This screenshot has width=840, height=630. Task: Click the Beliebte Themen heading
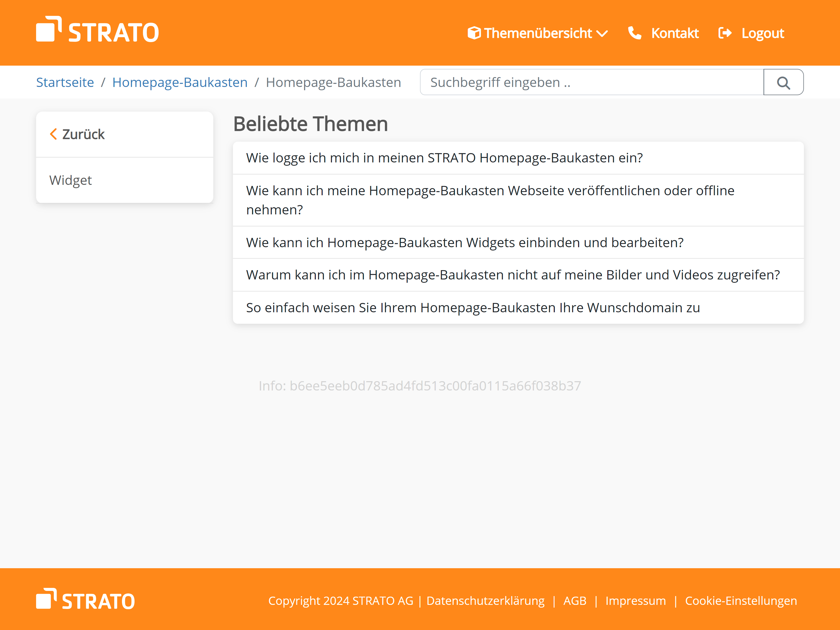click(311, 124)
